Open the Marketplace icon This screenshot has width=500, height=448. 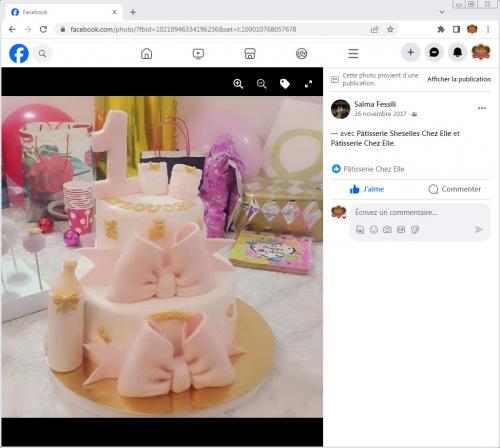tap(250, 53)
